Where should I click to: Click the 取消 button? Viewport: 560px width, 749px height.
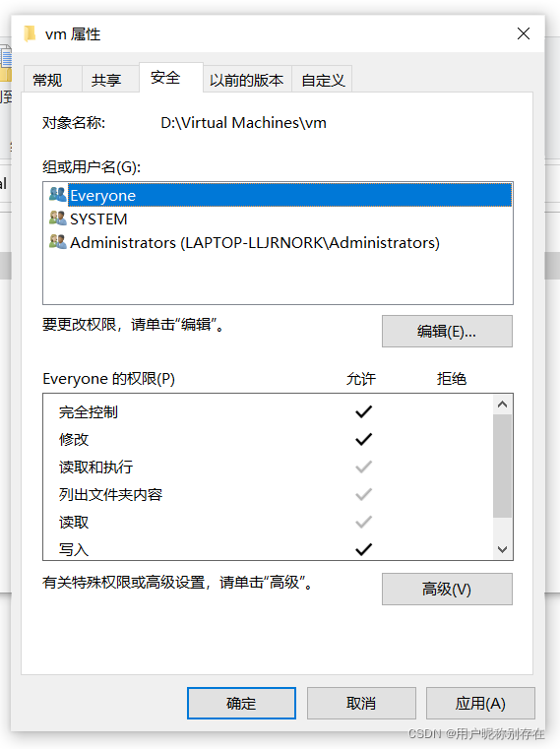tap(361, 703)
